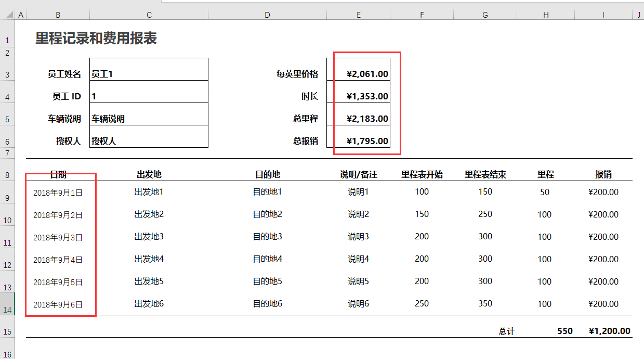Select the date cell 2018年9月6日
644x359 pixels.
tap(58, 305)
